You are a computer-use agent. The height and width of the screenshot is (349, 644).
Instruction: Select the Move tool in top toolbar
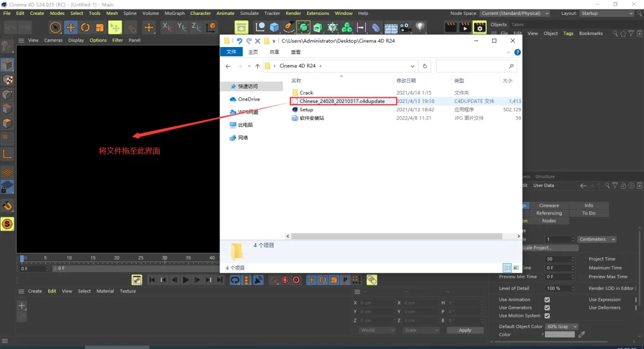click(70, 27)
